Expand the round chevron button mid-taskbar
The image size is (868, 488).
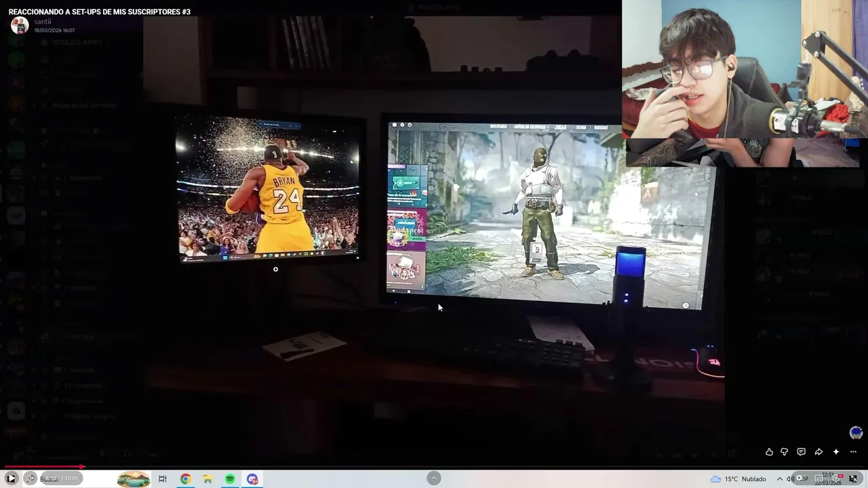pyautogui.click(x=434, y=479)
